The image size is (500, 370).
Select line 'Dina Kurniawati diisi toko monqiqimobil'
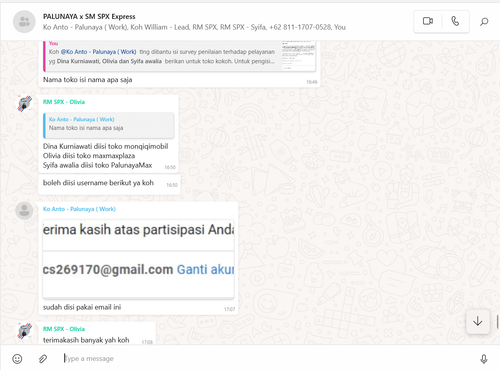pos(105,146)
